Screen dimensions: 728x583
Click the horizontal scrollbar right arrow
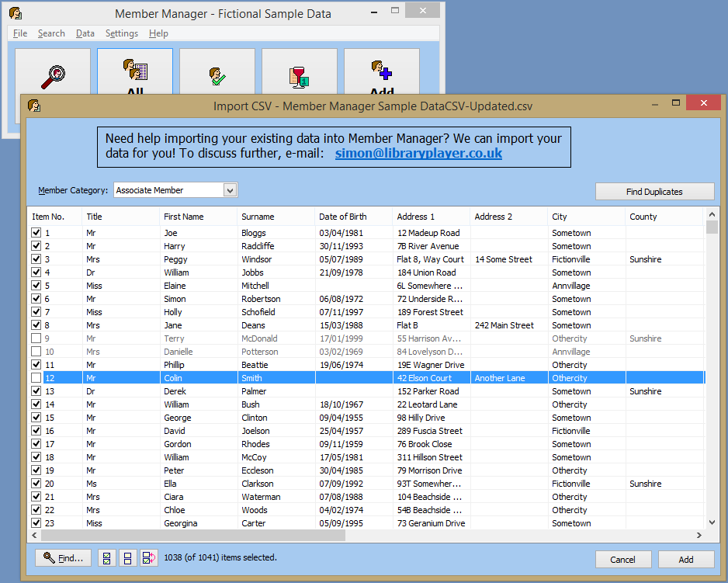tap(699, 535)
